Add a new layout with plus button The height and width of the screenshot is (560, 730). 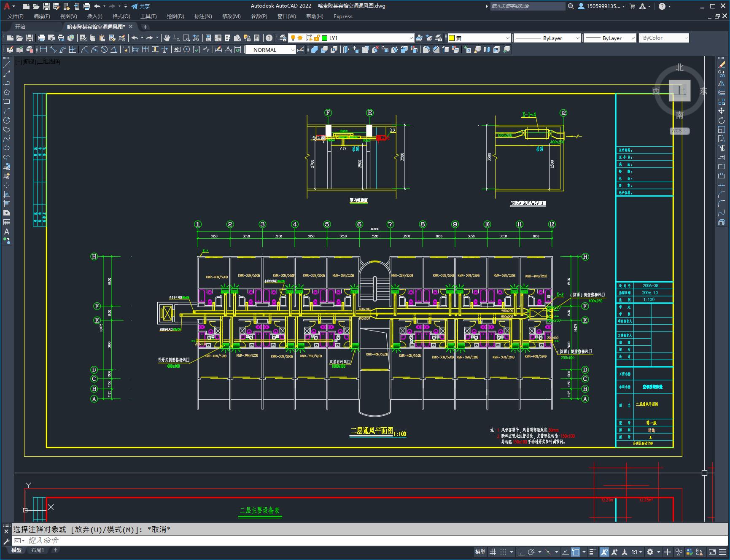[55, 550]
